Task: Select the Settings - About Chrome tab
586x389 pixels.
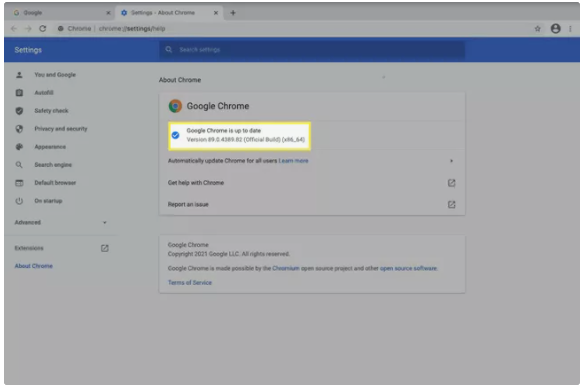Action: pos(169,13)
